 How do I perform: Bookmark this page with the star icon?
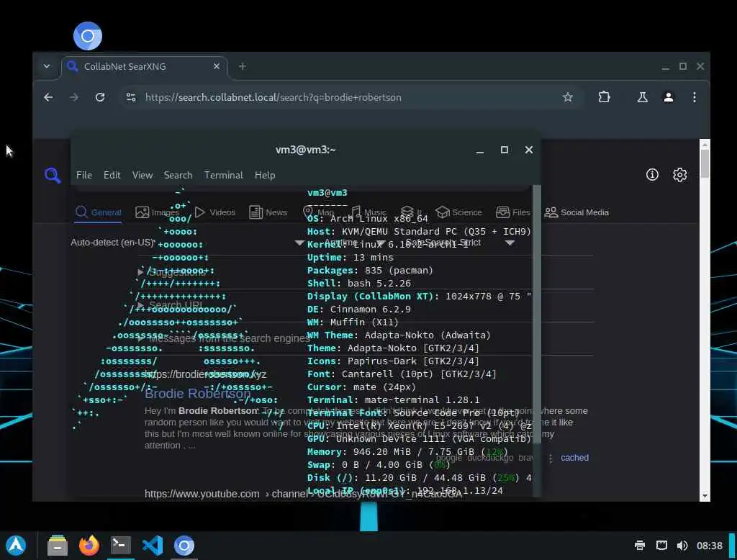click(567, 97)
